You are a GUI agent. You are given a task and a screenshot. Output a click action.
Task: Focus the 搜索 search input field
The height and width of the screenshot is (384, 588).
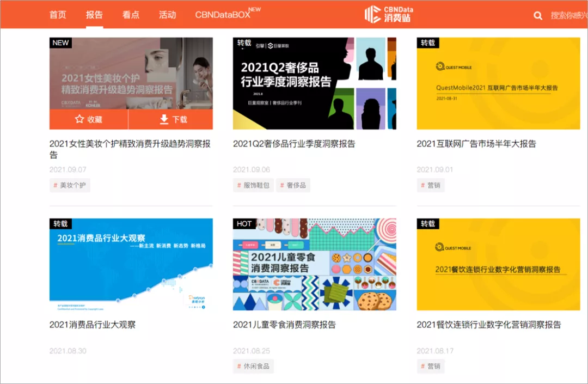[x=569, y=15]
